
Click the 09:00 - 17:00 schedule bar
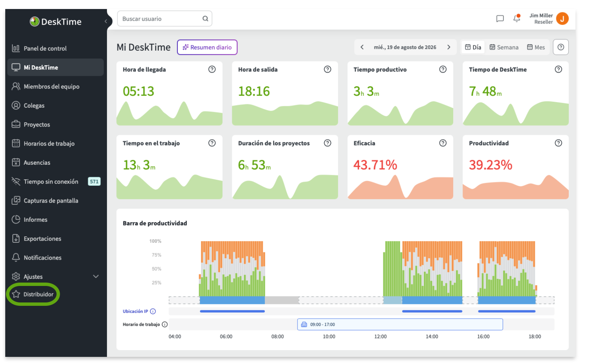400,325
